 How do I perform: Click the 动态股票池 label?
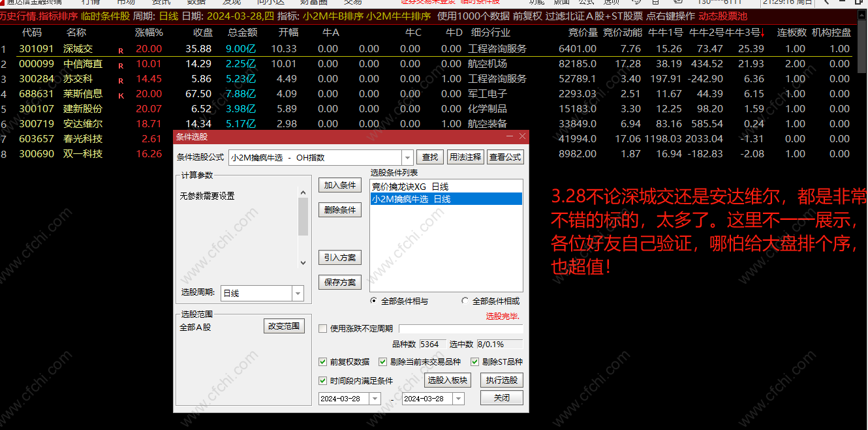click(x=723, y=16)
